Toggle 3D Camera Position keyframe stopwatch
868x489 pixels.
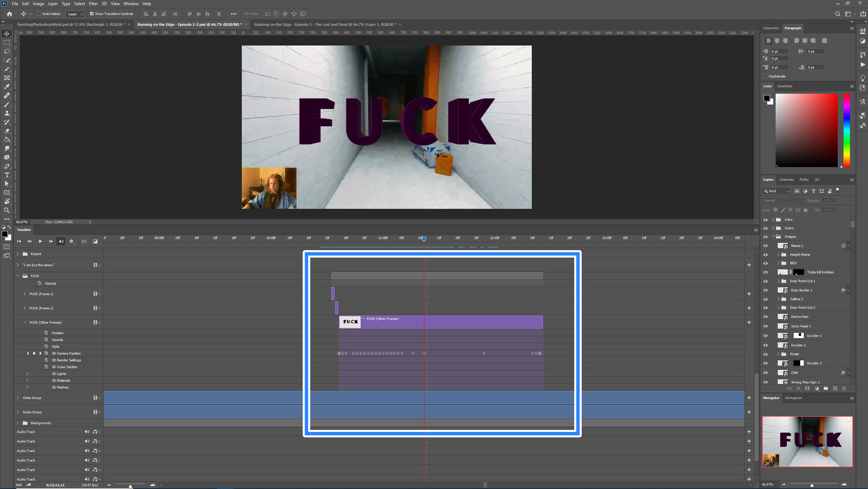coord(46,353)
